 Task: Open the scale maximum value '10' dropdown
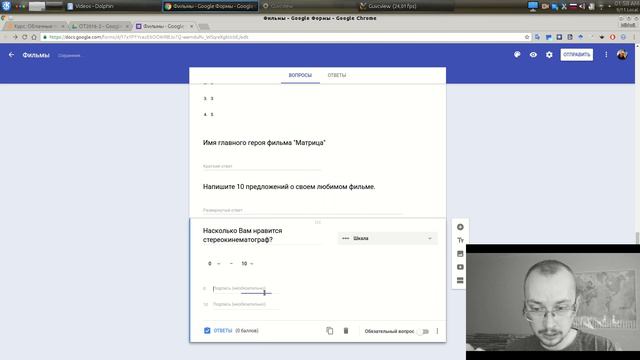pyautogui.click(x=247, y=264)
